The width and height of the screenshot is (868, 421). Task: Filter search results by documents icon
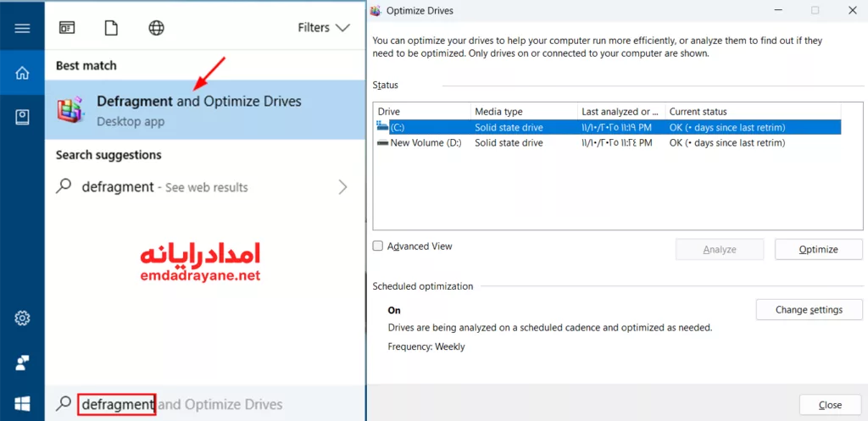111,28
